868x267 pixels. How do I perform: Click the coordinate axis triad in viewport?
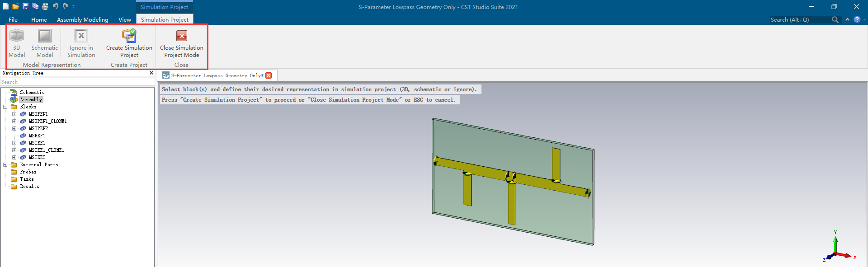[839, 247]
